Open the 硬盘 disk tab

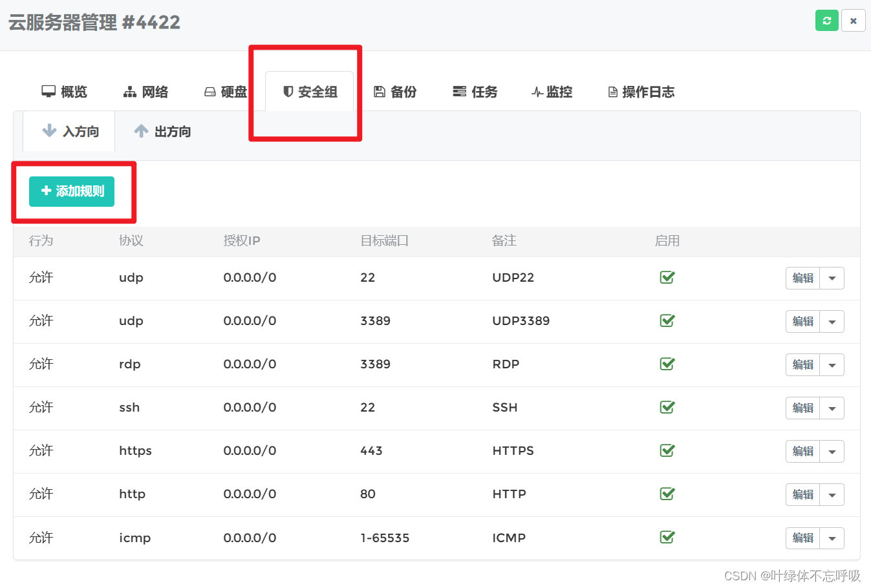226,92
